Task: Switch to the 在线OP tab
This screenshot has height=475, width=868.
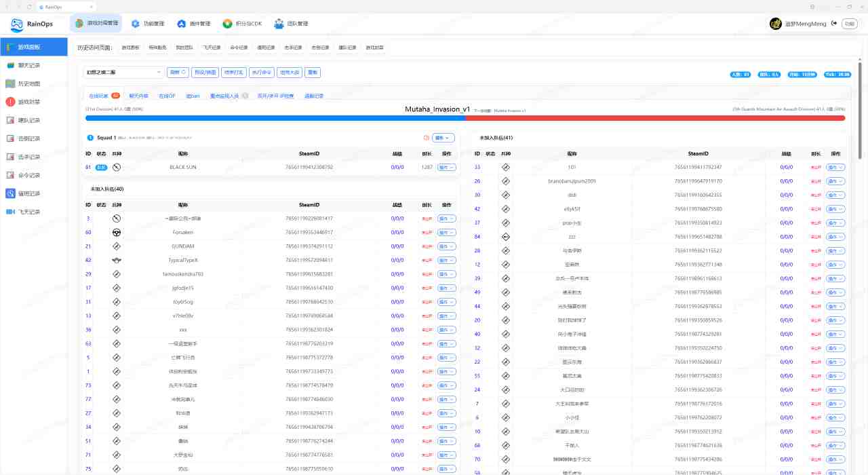Action: [x=167, y=96]
